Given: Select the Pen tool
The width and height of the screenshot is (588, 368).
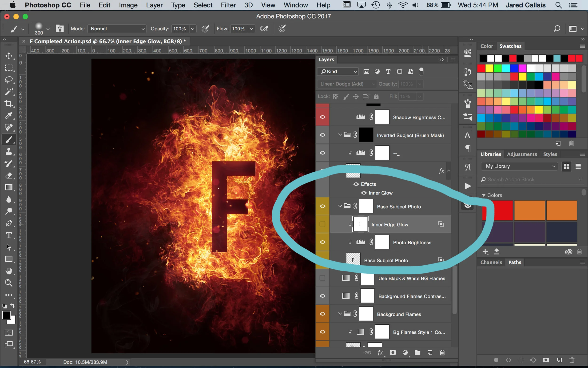Looking at the screenshot, I should (x=9, y=223).
